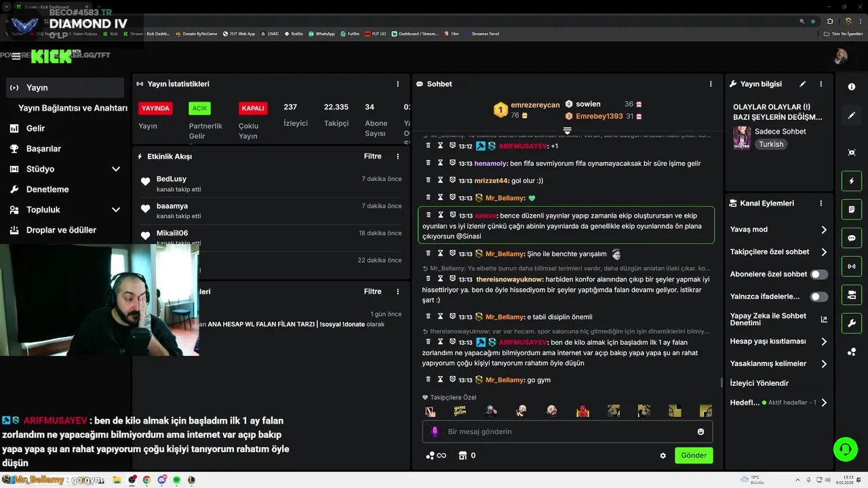Click the Turkish language tag
Image resolution: width=868 pixels, height=488 pixels.
point(771,144)
